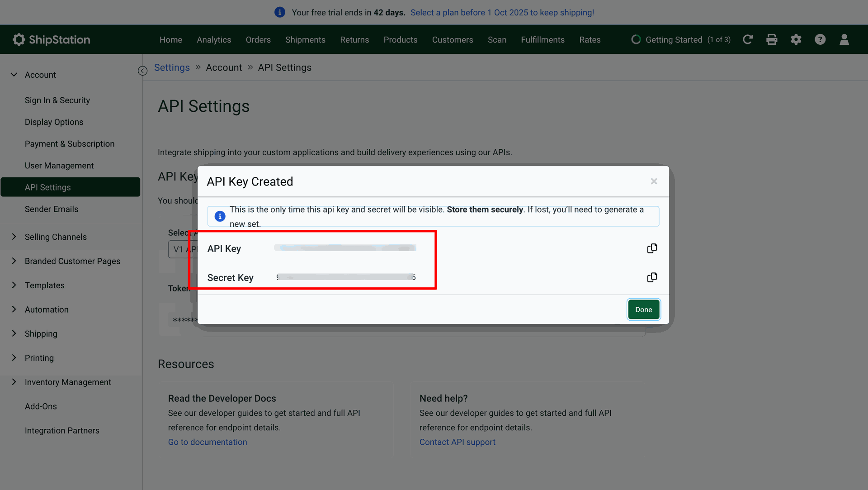Select Sign In & Security in sidebar

[x=57, y=100]
